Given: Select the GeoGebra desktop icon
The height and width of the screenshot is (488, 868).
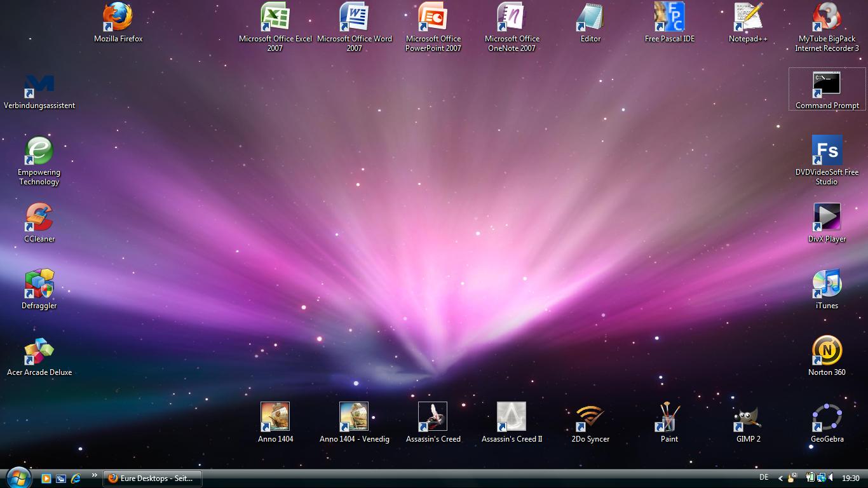Looking at the screenshot, I should coord(827,423).
